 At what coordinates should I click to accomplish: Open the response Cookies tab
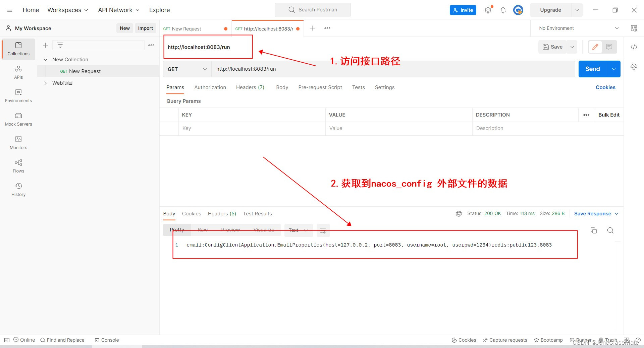point(192,214)
